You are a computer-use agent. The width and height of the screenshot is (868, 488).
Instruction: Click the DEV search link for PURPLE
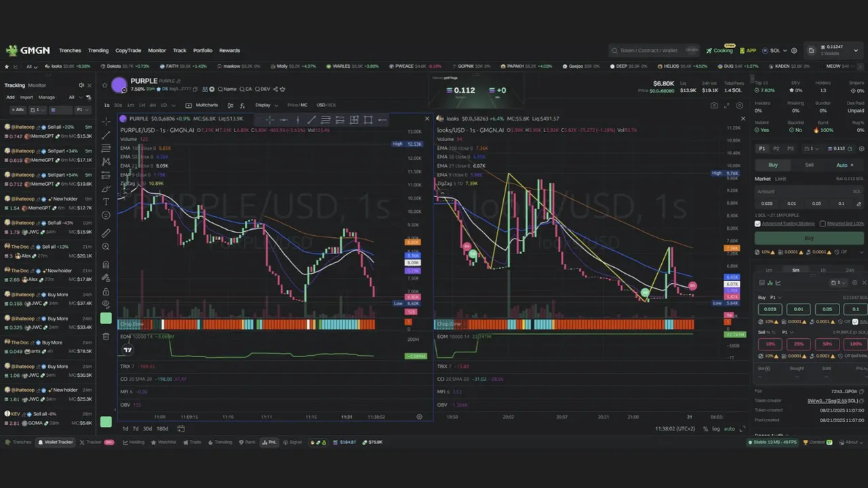(262, 89)
